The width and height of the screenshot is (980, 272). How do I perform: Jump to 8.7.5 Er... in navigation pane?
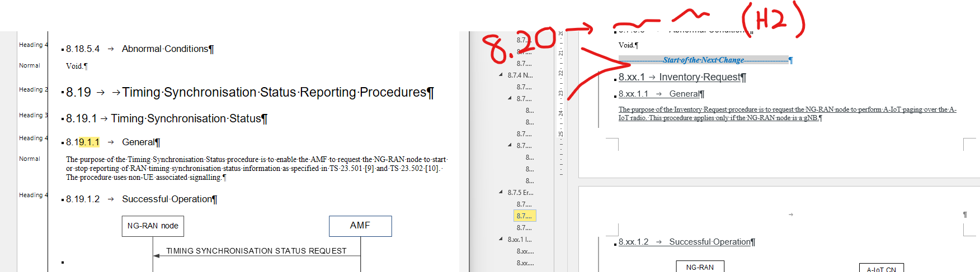[521, 193]
